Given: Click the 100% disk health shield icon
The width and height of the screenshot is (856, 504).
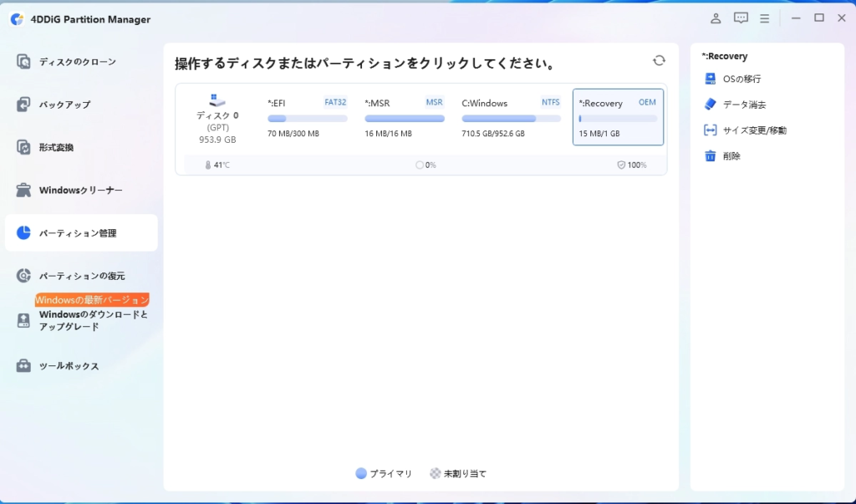Looking at the screenshot, I should (621, 165).
